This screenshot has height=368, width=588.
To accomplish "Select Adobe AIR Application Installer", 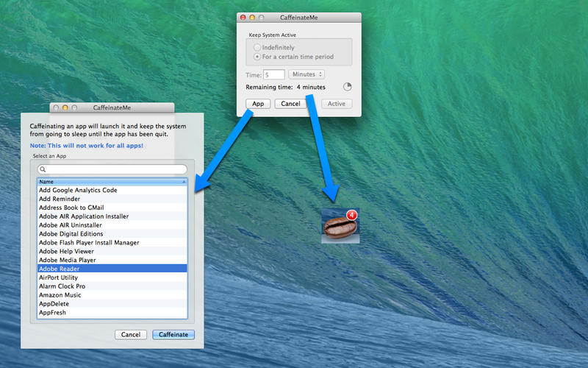I will click(x=112, y=216).
